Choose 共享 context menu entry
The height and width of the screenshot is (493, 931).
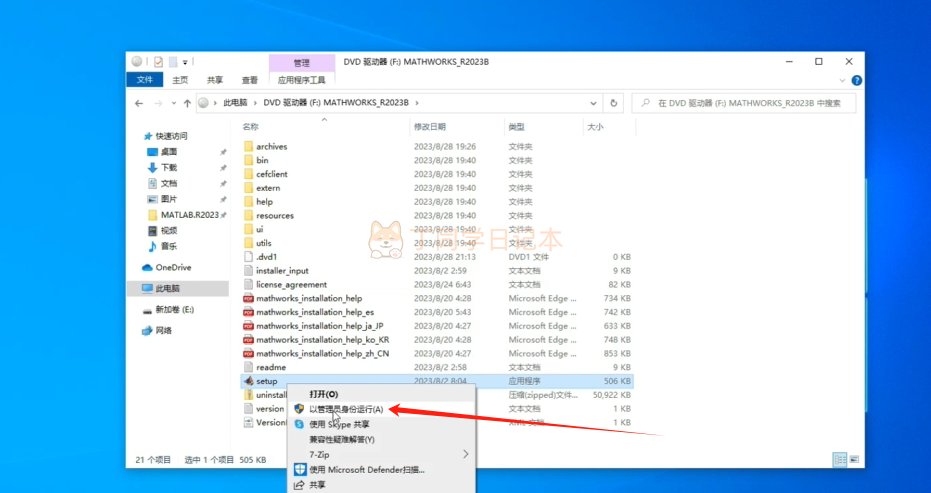coord(317,485)
